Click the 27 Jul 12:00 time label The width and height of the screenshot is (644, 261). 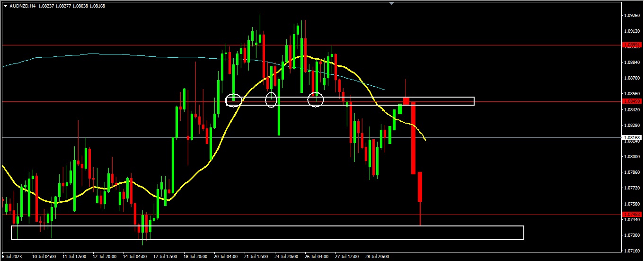click(346, 257)
